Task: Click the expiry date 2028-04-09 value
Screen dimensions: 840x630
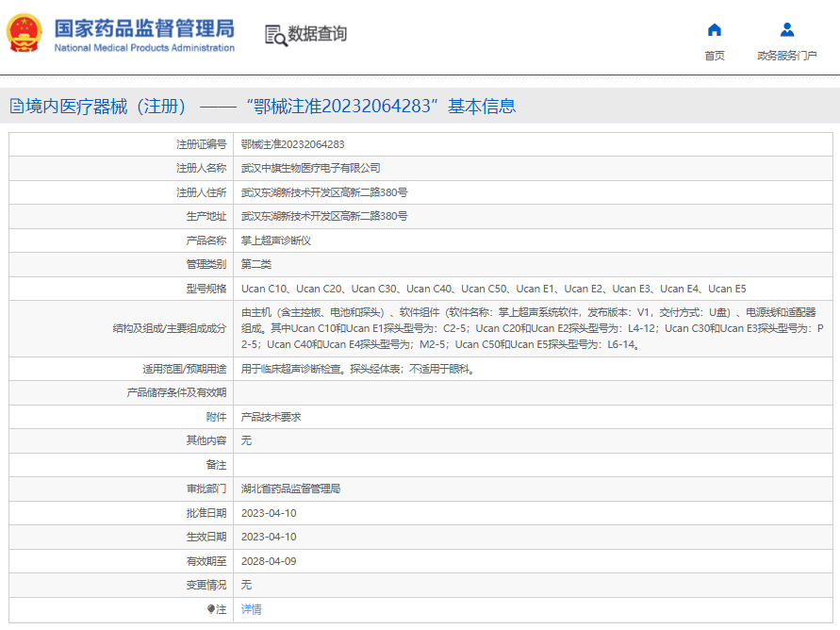Action: [269, 561]
